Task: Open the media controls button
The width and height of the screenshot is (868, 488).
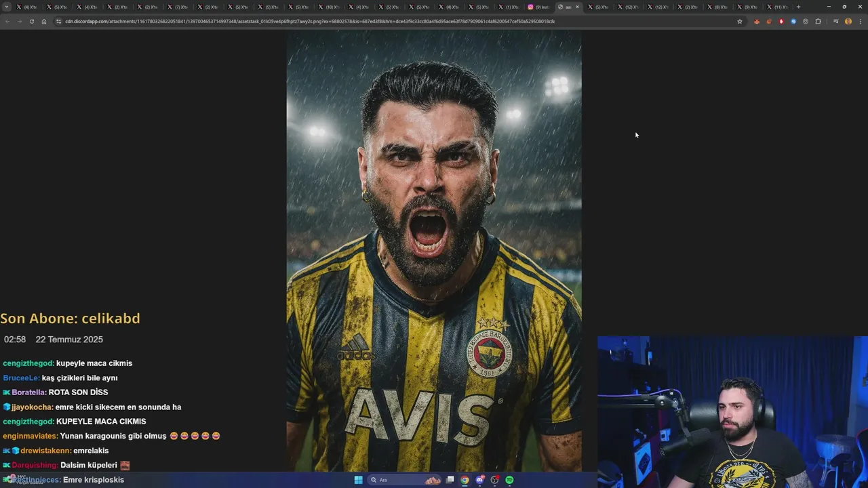Action: click(836, 21)
